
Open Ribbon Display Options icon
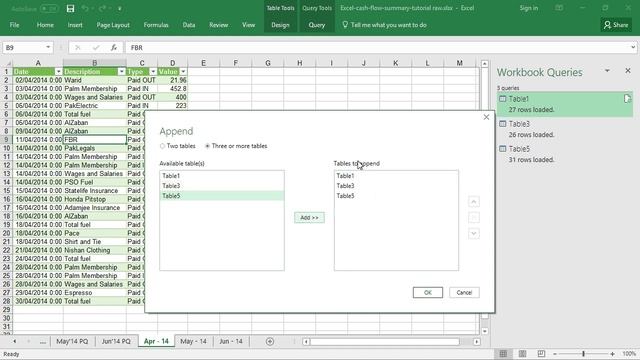coord(559,8)
